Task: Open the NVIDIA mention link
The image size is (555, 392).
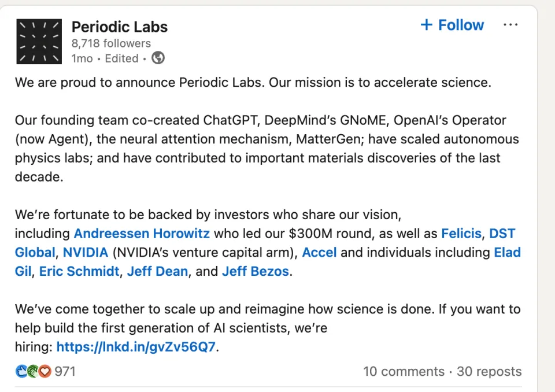Action: pos(85,253)
